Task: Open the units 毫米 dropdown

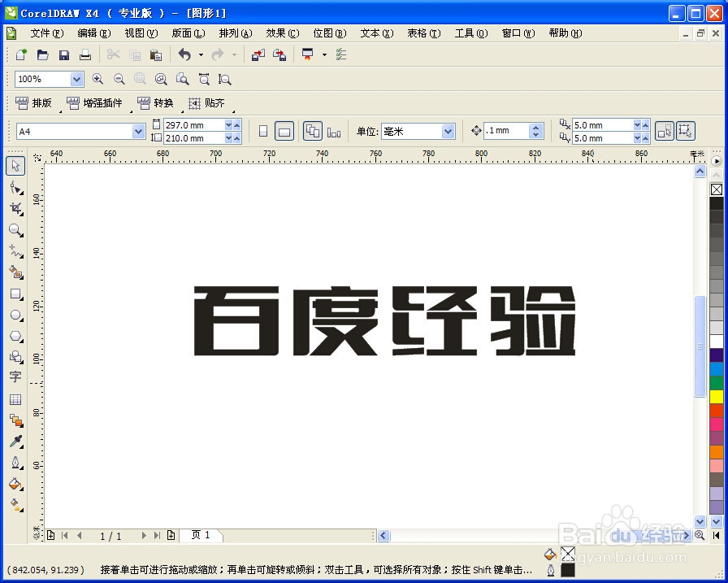Action: click(x=448, y=132)
